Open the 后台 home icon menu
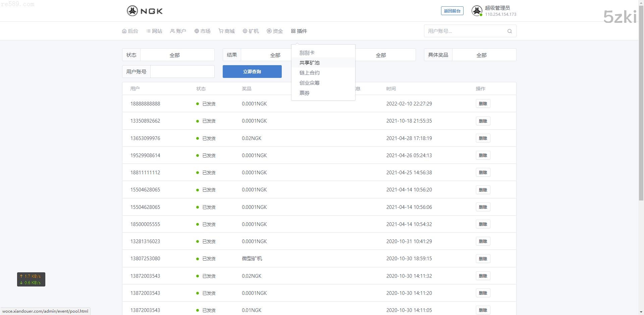The height and width of the screenshot is (315, 644). (130, 31)
